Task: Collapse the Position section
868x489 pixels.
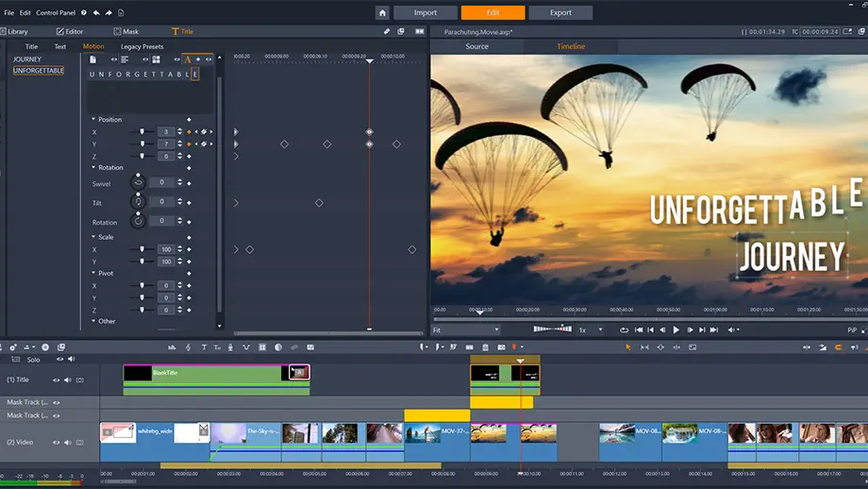Action: 93,120
